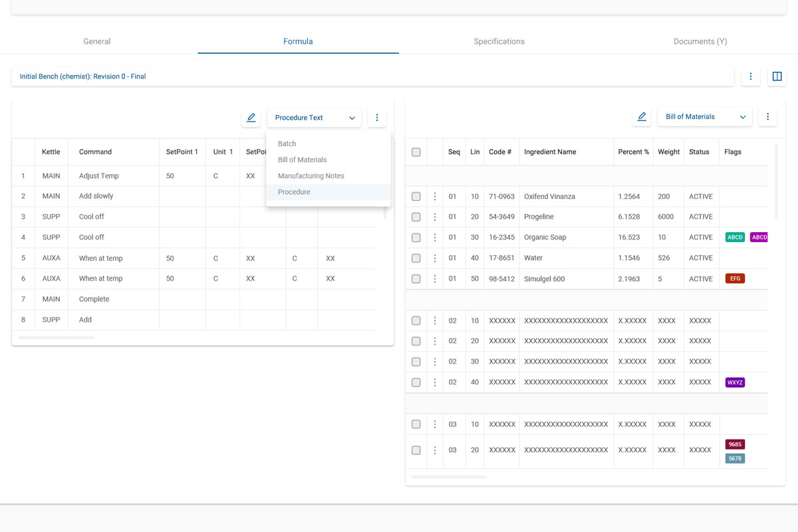Click the edit pencil icon beside Bill of Materials
The image size is (798, 532).
tap(642, 116)
